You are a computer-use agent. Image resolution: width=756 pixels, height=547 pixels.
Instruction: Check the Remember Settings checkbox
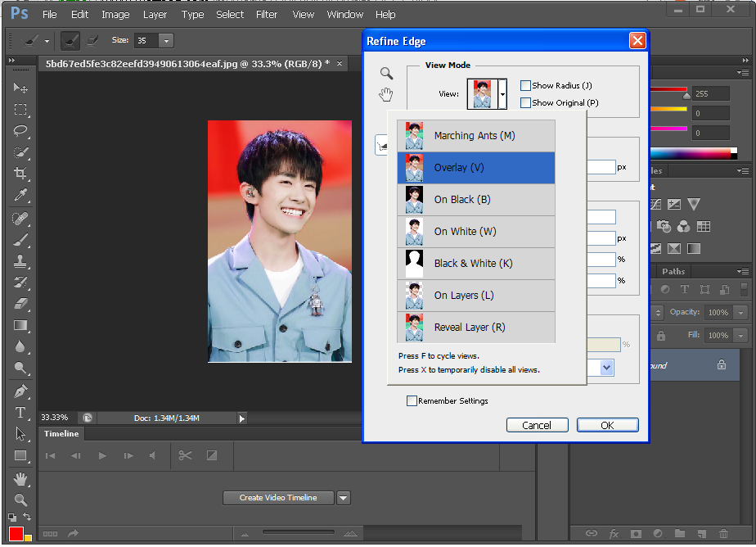tap(412, 401)
